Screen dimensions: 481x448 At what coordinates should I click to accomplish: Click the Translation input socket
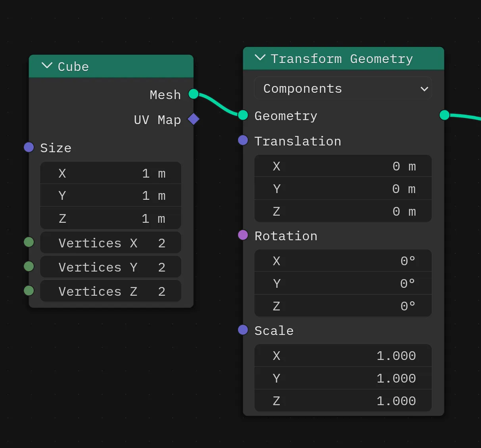[242, 140]
